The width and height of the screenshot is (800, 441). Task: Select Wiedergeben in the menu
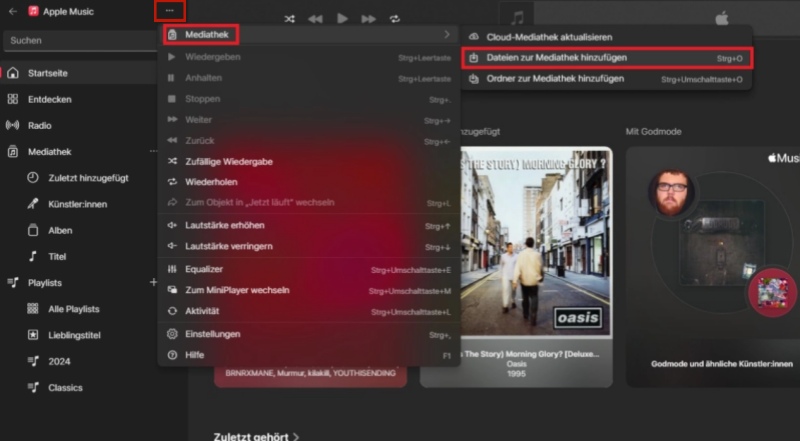point(309,57)
